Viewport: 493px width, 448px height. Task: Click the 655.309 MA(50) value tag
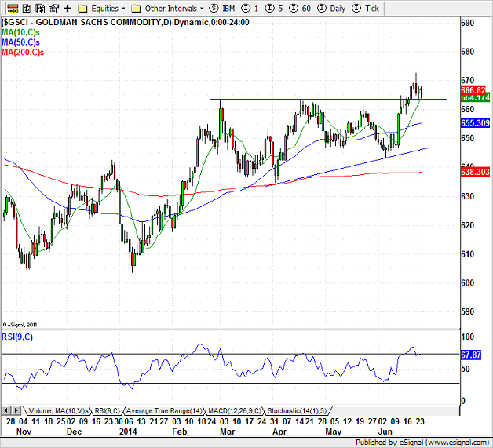pos(475,123)
